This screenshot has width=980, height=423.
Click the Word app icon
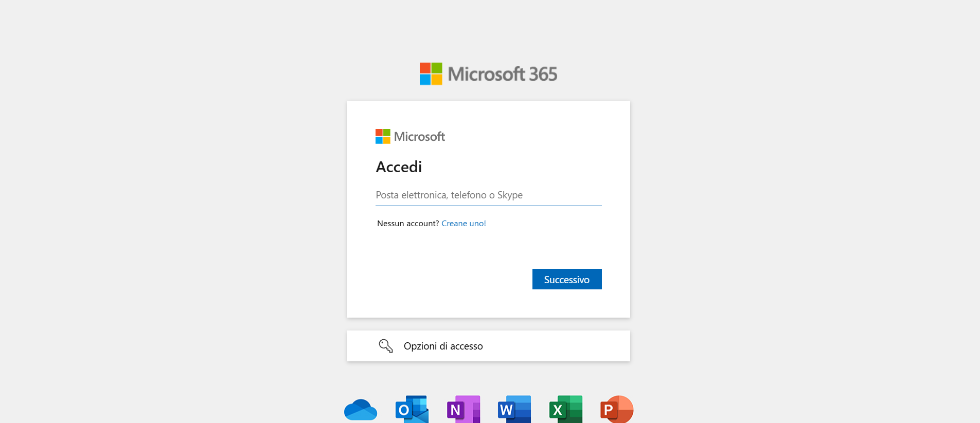(514, 409)
